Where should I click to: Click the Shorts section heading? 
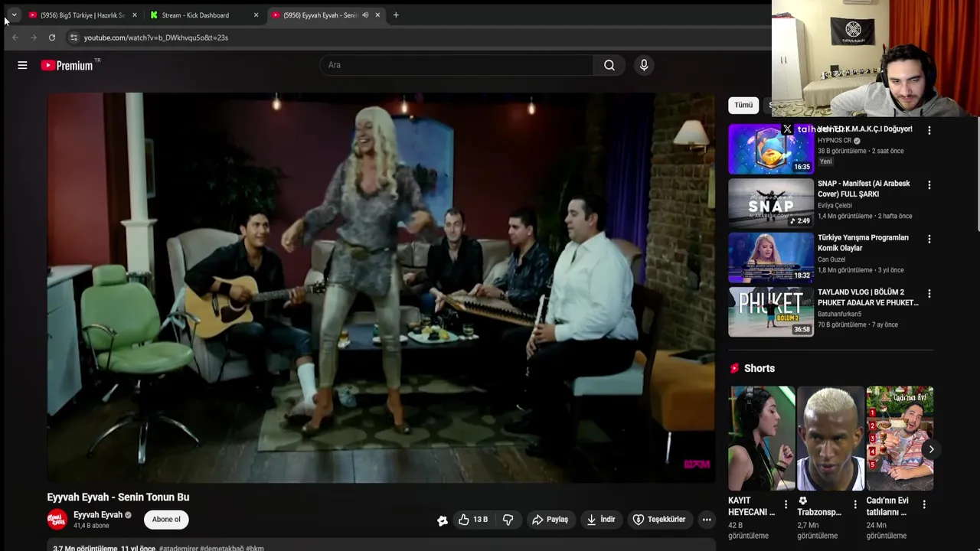click(x=759, y=368)
